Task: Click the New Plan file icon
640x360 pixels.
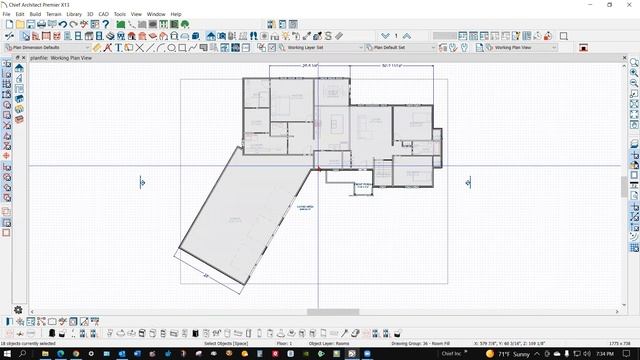Action: [9, 24]
